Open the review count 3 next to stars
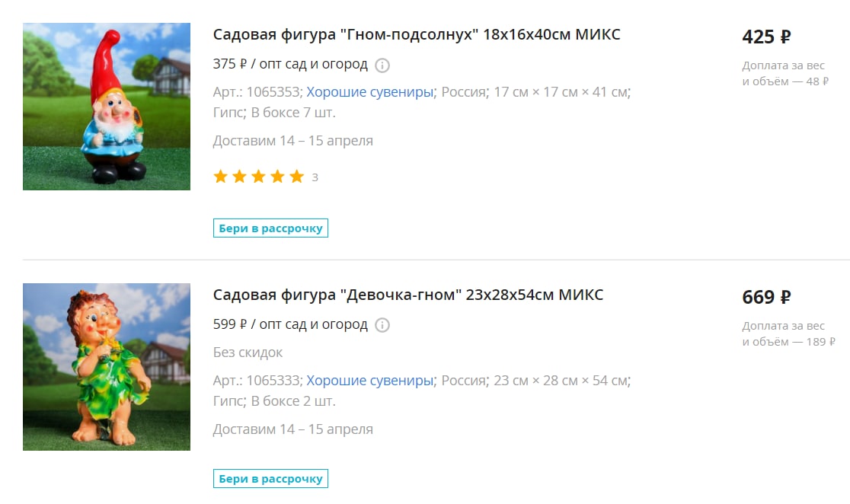Viewport: 850px width, 504px height. click(x=315, y=177)
